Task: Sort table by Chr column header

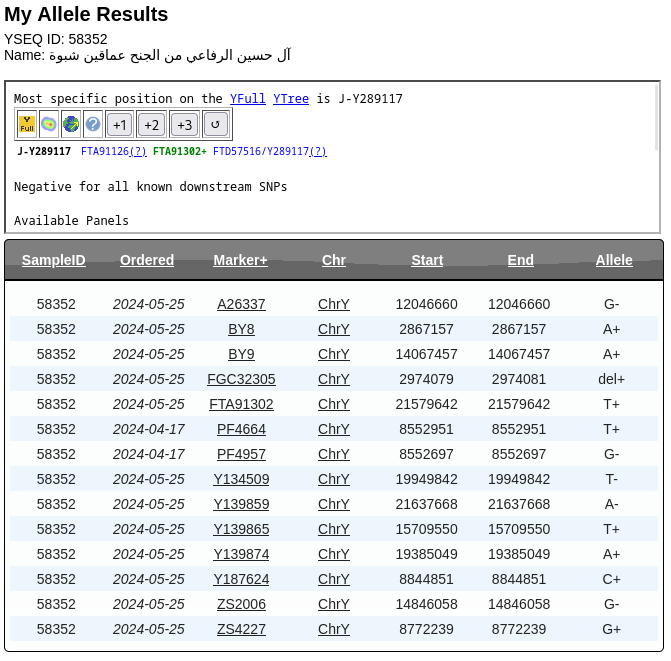Action: coord(334,260)
